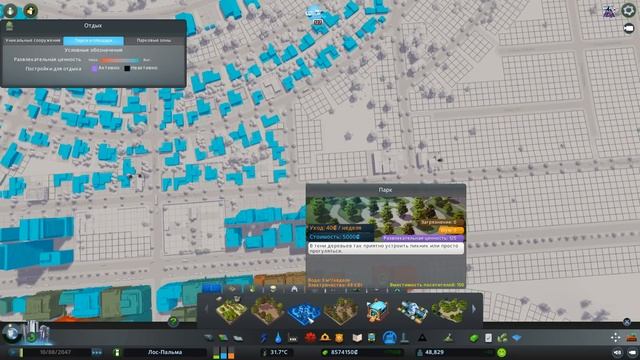Open the Roads build menu
The image size is (640, 360).
209,338
